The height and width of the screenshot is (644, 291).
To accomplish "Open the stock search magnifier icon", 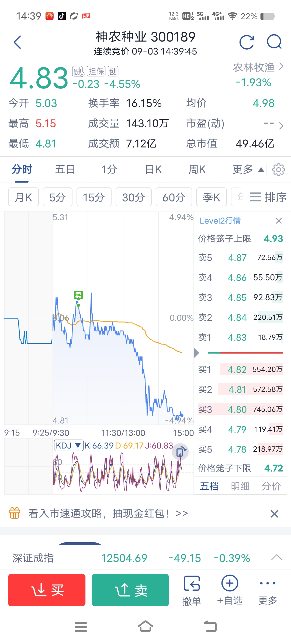I will 274,42.
